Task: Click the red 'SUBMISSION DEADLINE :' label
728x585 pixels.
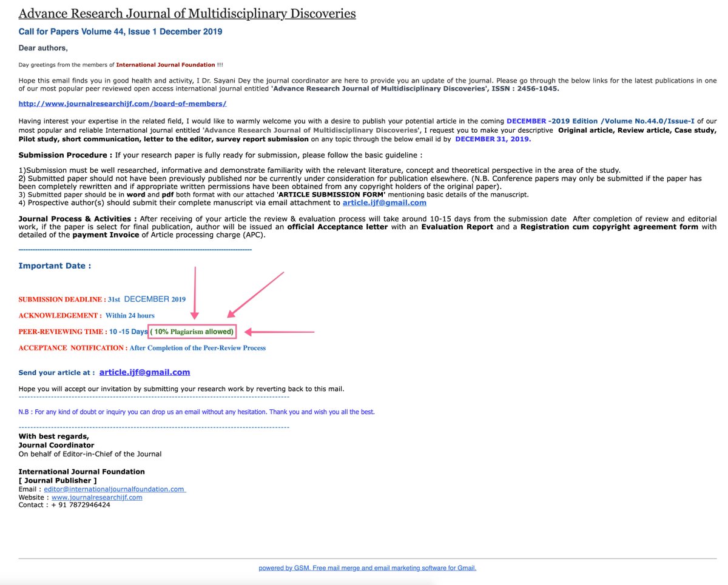Action: point(62,299)
